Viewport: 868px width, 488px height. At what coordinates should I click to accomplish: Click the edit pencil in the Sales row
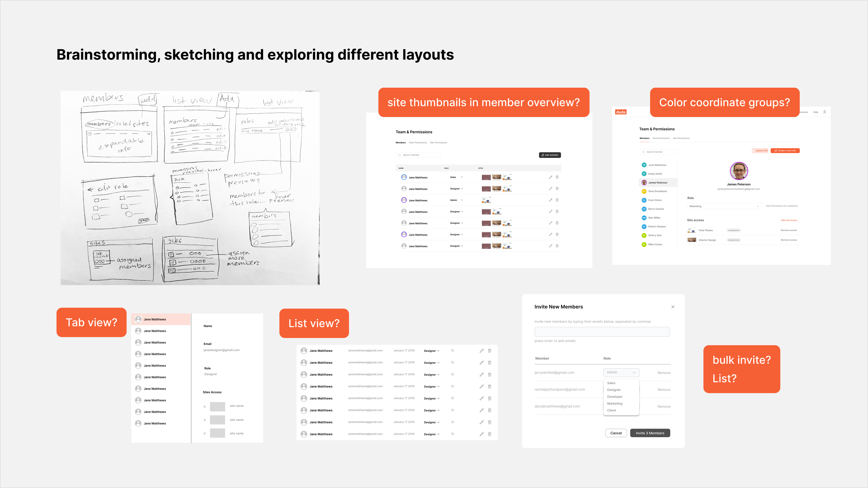tap(551, 177)
